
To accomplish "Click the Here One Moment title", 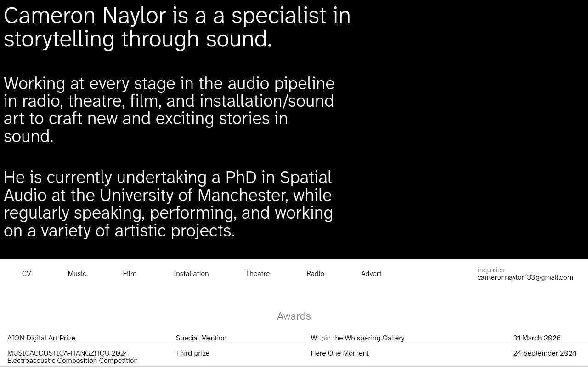I will pyautogui.click(x=340, y=353).
